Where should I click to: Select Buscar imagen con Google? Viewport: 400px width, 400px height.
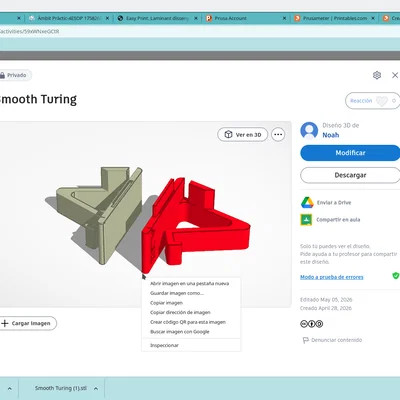pos(191,332)
